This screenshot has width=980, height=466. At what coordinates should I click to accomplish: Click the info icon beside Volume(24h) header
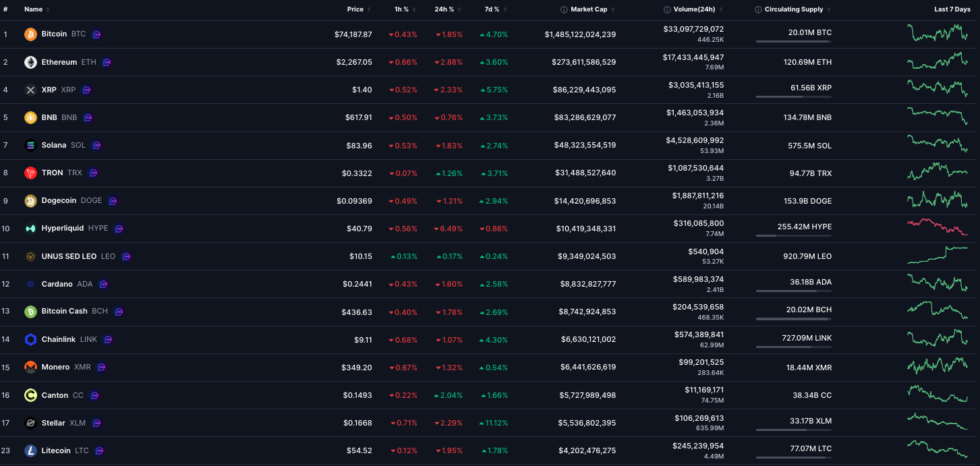[667, 9]
